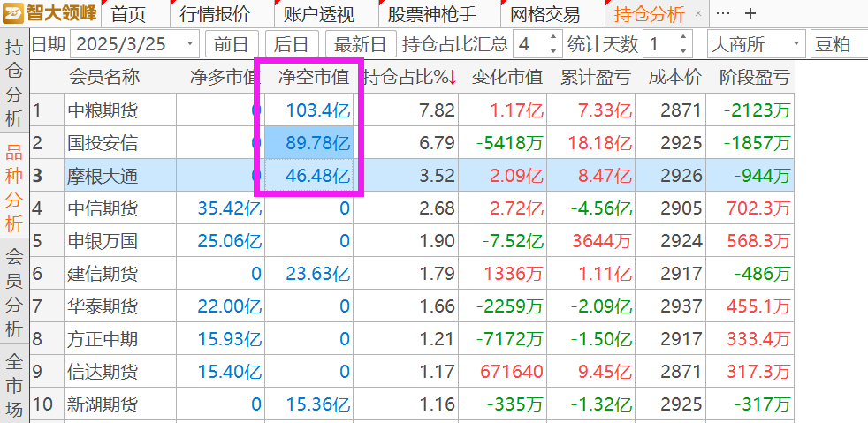Click the 15.36亿 net short value
The height and width of the screenshot is (423, 868).
click(318, 404)
